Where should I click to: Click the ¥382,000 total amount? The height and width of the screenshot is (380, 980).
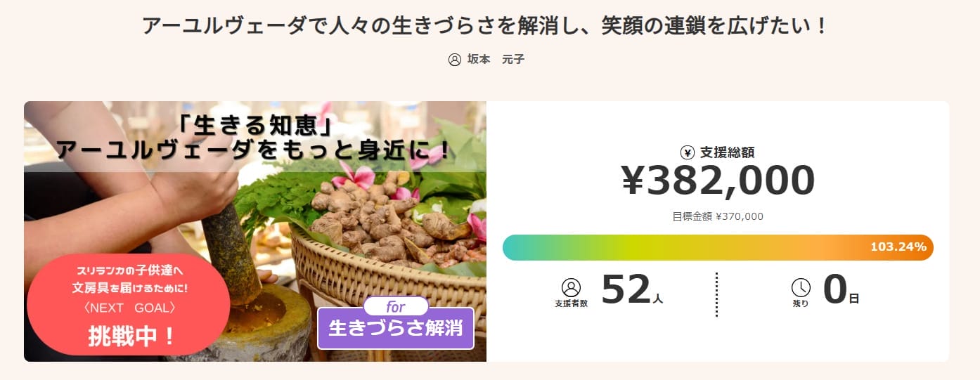coord(718,181)
